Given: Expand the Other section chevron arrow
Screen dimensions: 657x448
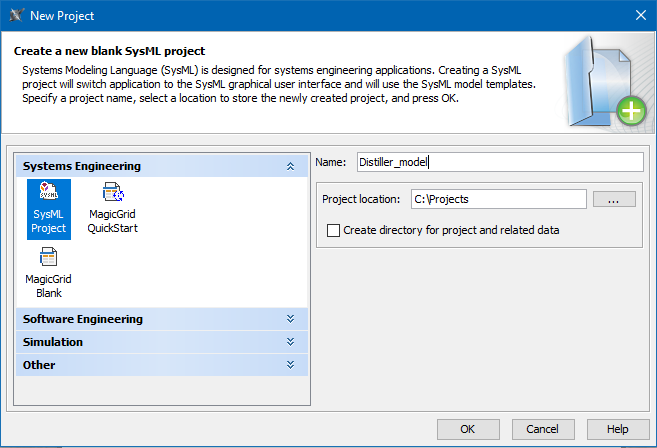Looking at the screenshot, I should tap(290, 365).
